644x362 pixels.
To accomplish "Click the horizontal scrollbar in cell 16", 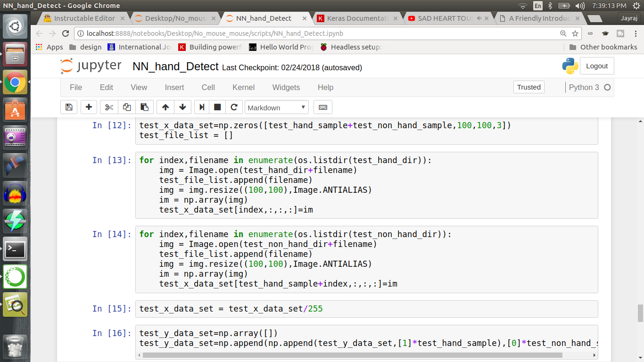I will click(352, 355).
